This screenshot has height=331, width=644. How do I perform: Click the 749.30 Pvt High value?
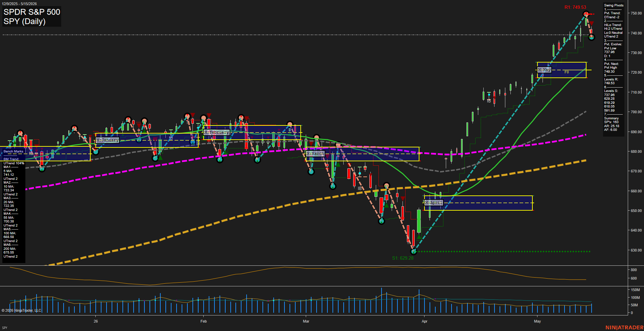[609, 72]
